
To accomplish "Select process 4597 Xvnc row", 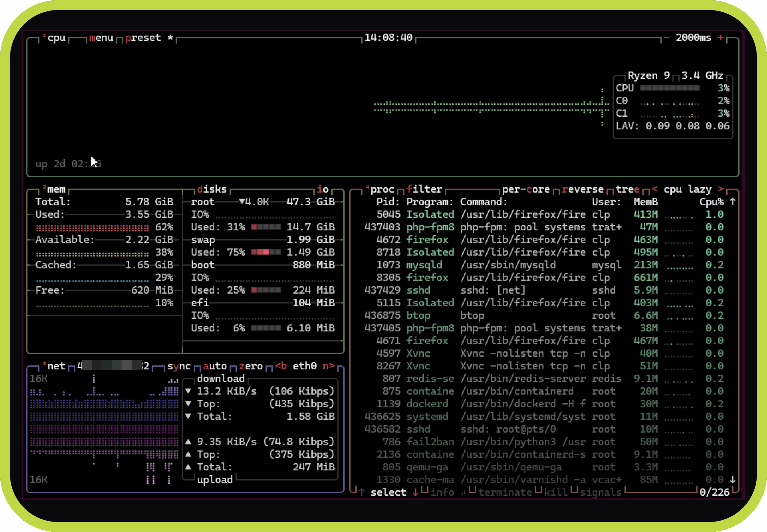I will tap(544, 353).
